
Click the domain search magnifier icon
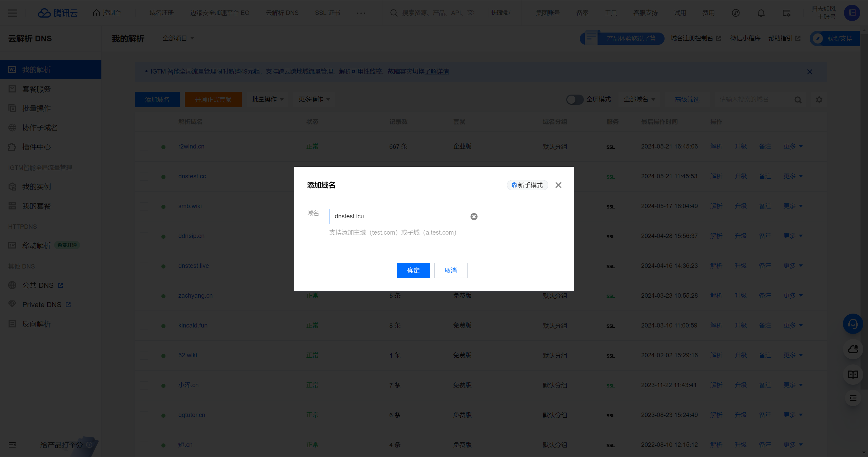pyautogui.click(x=798, y=100)
